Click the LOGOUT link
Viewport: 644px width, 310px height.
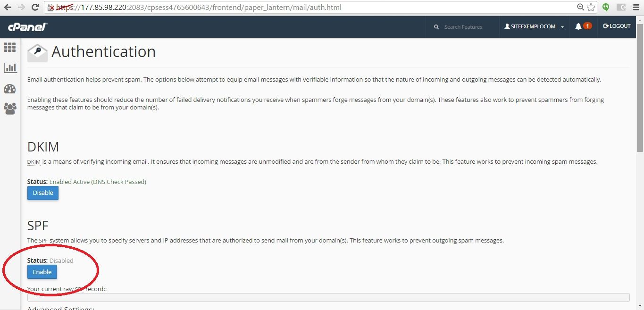tap(617, 26)
